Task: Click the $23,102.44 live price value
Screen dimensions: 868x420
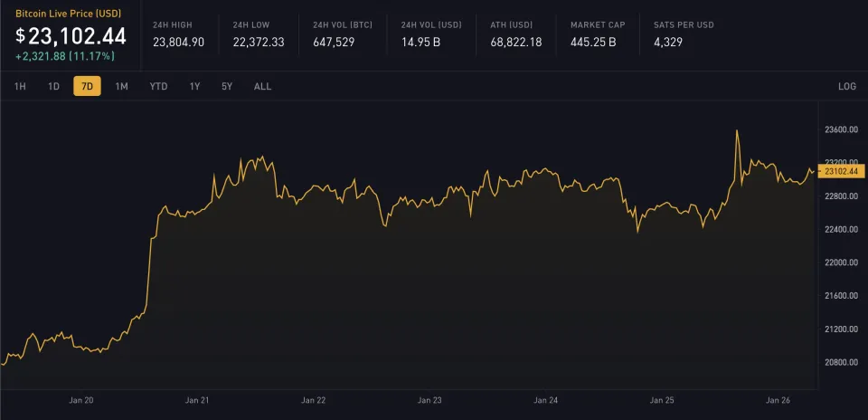Action: (x=71, y=36)
